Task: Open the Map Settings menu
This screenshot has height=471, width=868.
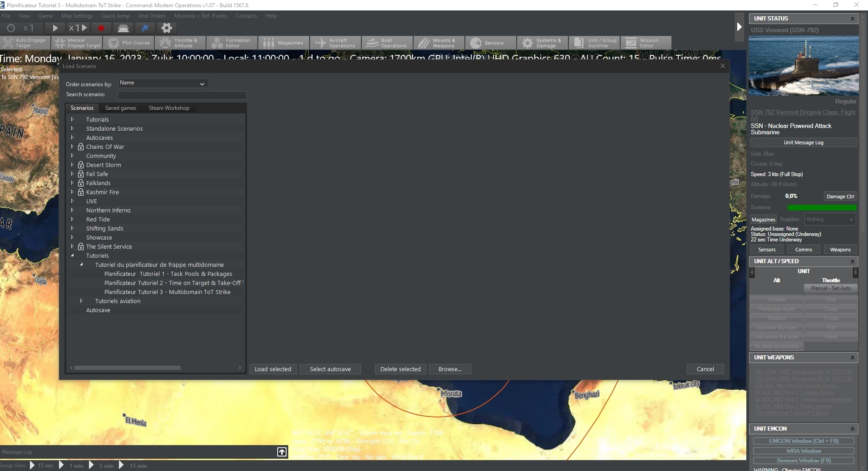Action: pyautogui.click(x=77, y=16)
